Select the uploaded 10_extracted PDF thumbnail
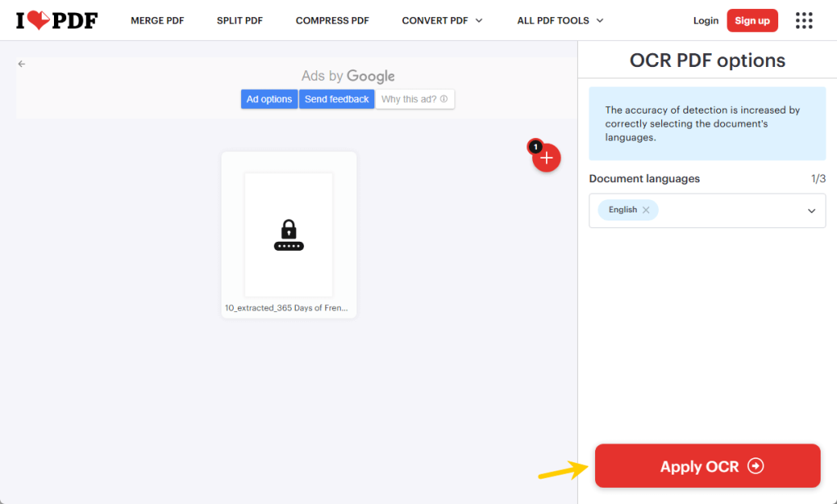837x504 pixels. coord(289,234)
